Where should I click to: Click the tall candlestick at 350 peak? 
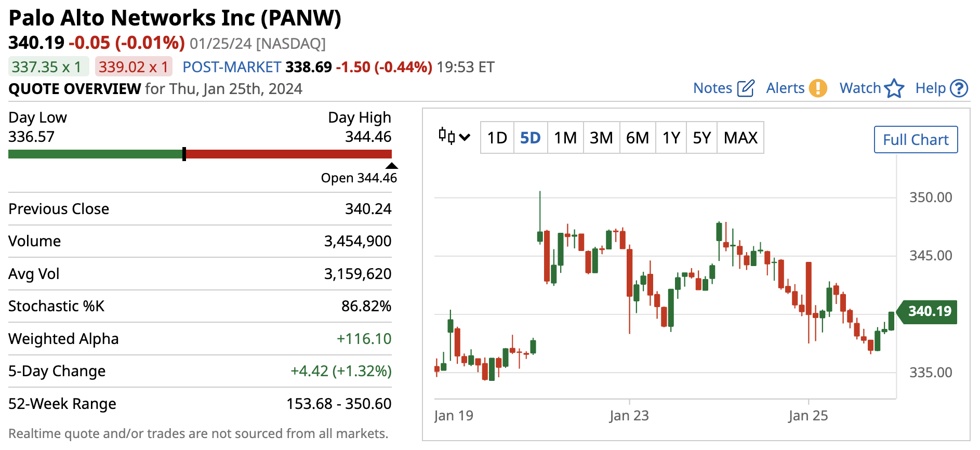(540, 218)
